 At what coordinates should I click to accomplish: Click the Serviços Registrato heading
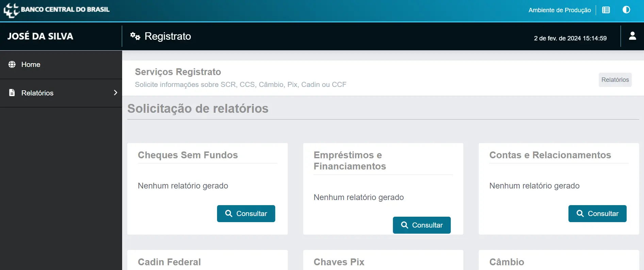(178, 72)
